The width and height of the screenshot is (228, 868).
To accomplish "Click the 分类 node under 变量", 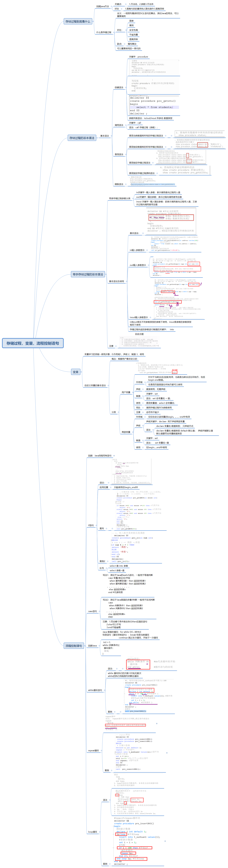I will tap(114, 412).
